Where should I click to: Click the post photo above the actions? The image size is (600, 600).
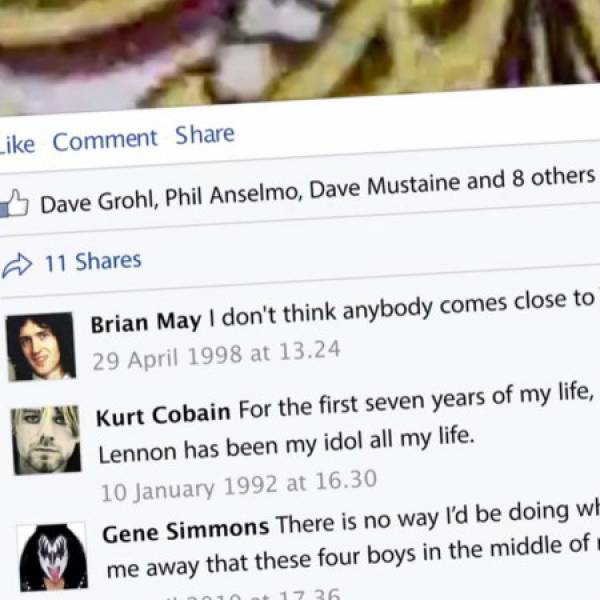pos(300,50)
